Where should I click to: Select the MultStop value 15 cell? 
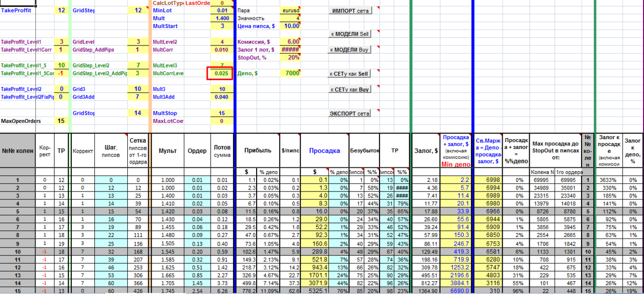pyautogui.click(x=221, y=113)
